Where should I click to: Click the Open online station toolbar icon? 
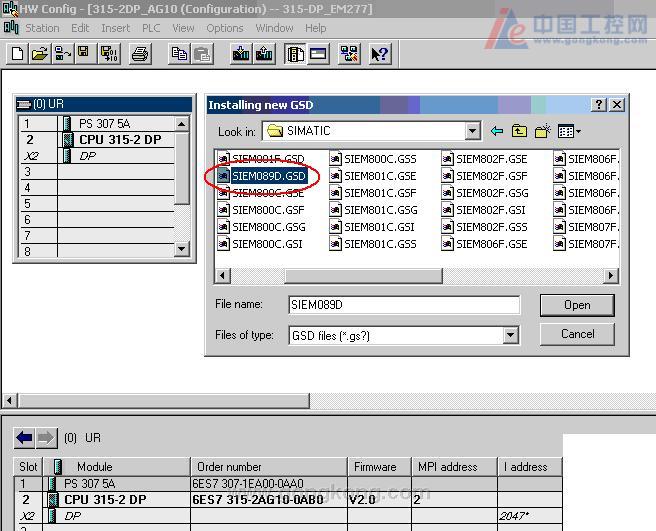click(x=63, y=54)
